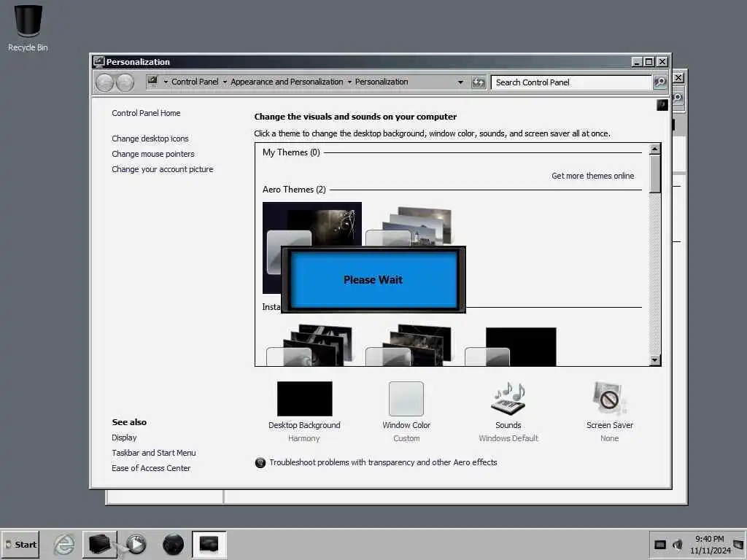Click Troubleshoot problems with transparency link
The image size is (747, 560).
383,462
